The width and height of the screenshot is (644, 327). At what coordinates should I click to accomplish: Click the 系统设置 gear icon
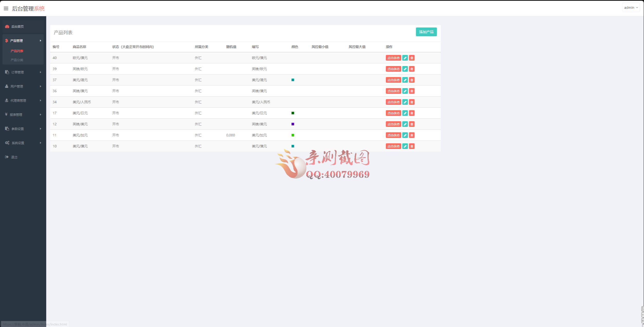[x=7, y=143]
